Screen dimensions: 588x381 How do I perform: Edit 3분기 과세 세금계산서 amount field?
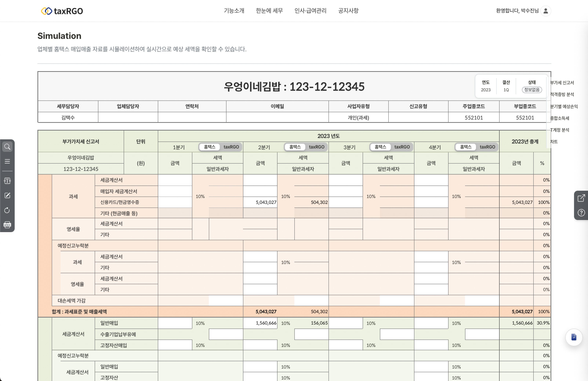[346, 180]
